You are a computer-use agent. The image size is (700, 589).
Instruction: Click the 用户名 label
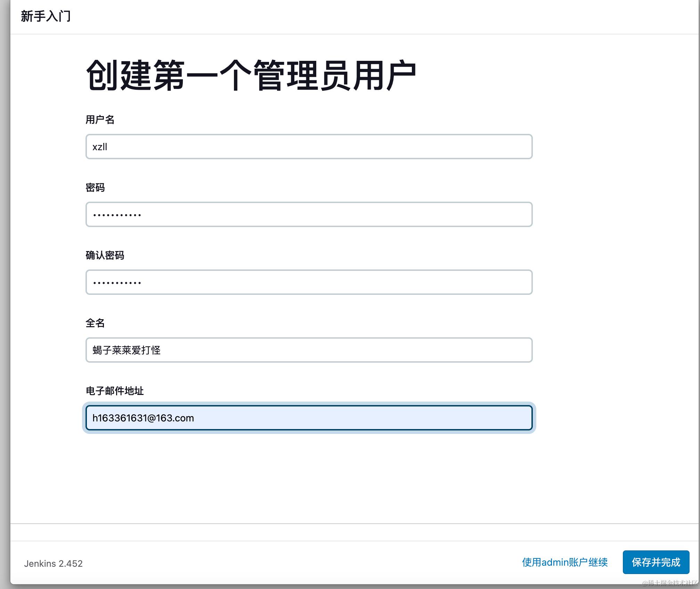(x=100, y=120)
